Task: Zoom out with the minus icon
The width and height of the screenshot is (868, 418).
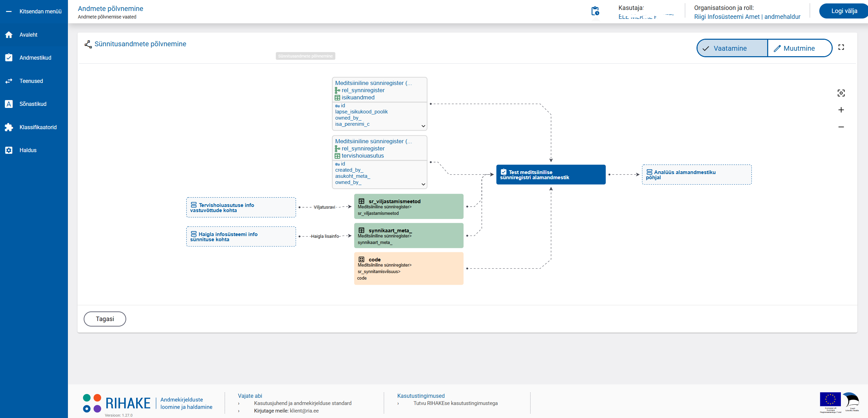Action: click(x=841, y=127)
